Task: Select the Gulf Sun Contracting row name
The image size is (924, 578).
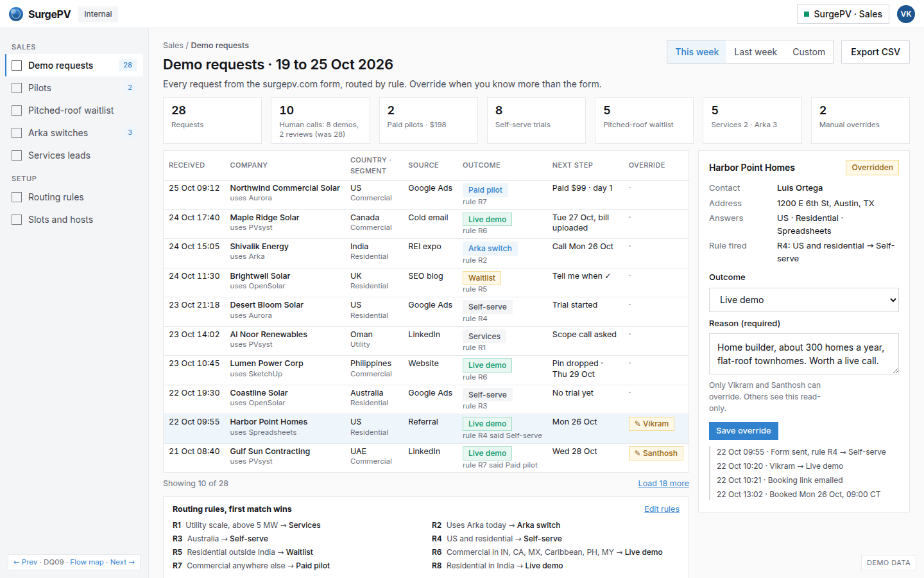Action: 270,451
